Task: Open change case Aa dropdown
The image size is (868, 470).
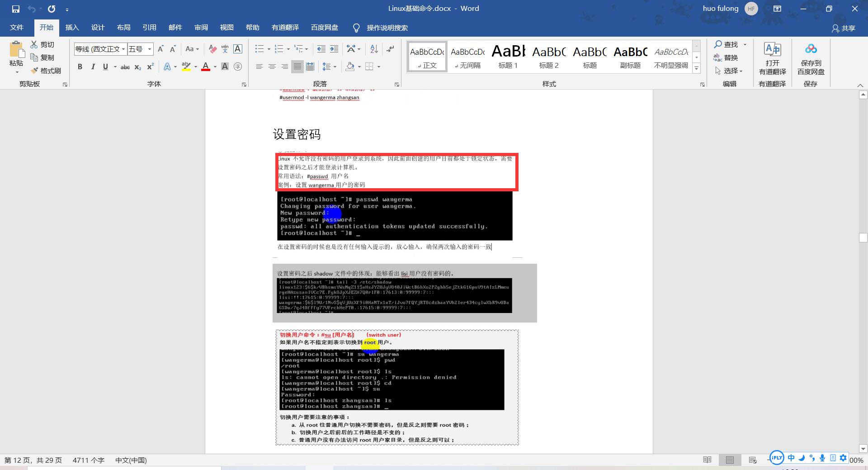Action: 192,49
